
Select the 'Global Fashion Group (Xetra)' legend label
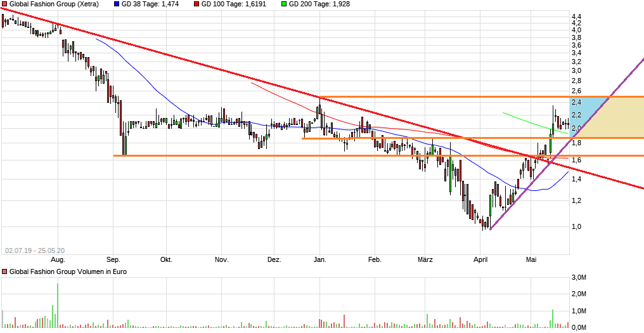click(x=54, y=4)
